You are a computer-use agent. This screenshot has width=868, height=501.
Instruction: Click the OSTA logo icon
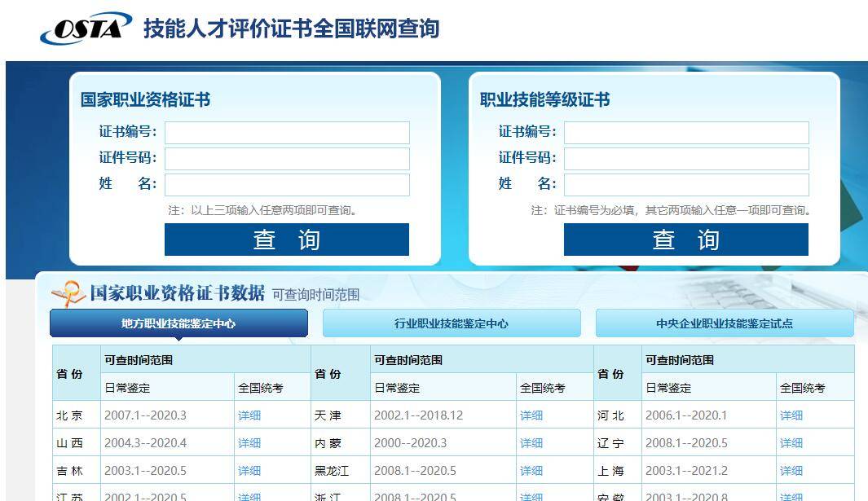85,28
